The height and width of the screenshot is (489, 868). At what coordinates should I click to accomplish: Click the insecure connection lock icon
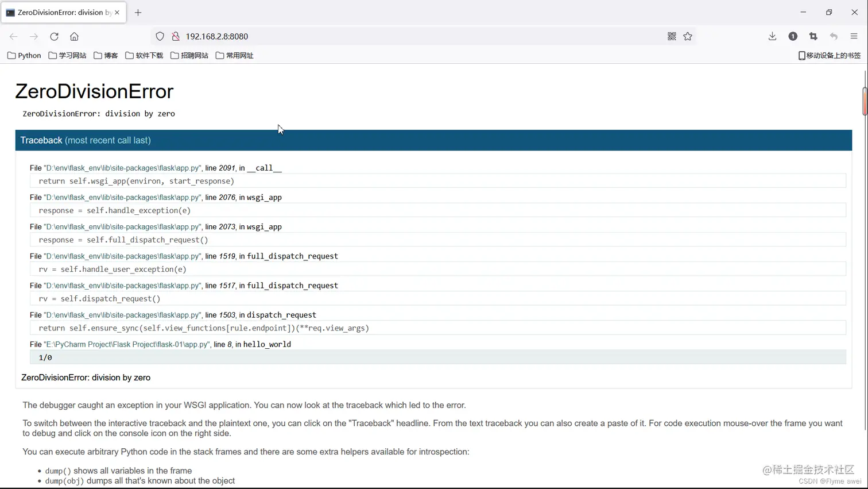click(176, 36)
